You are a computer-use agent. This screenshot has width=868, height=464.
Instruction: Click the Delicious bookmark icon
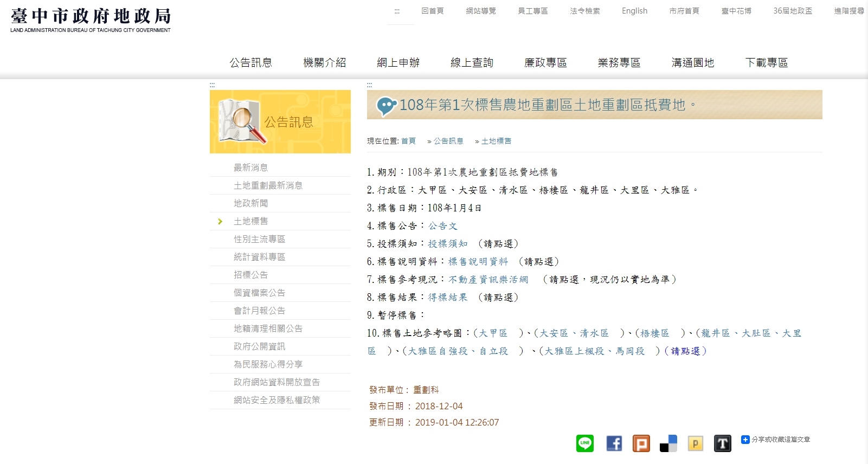point(668,443)
